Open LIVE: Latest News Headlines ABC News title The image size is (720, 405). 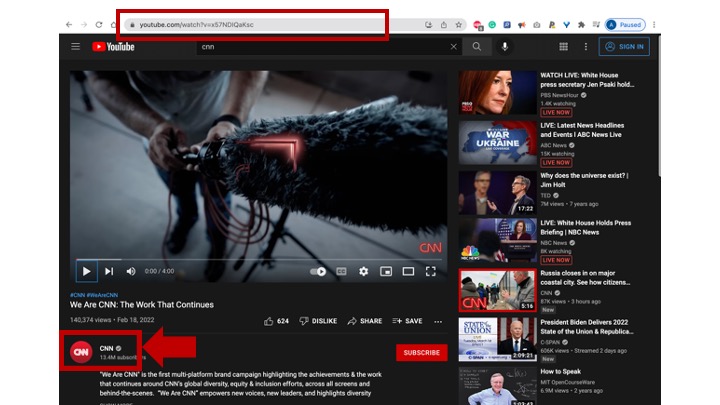(x=582, y=130)
